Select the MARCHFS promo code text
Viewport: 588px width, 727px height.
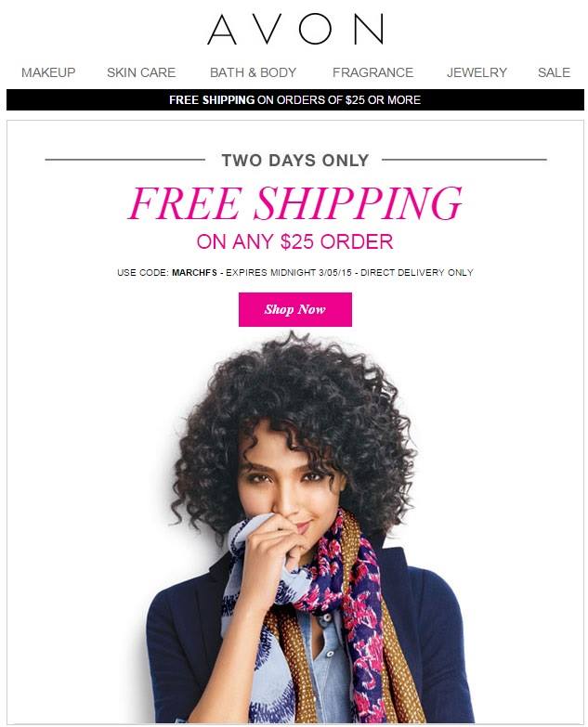click(x=194, y=273)
